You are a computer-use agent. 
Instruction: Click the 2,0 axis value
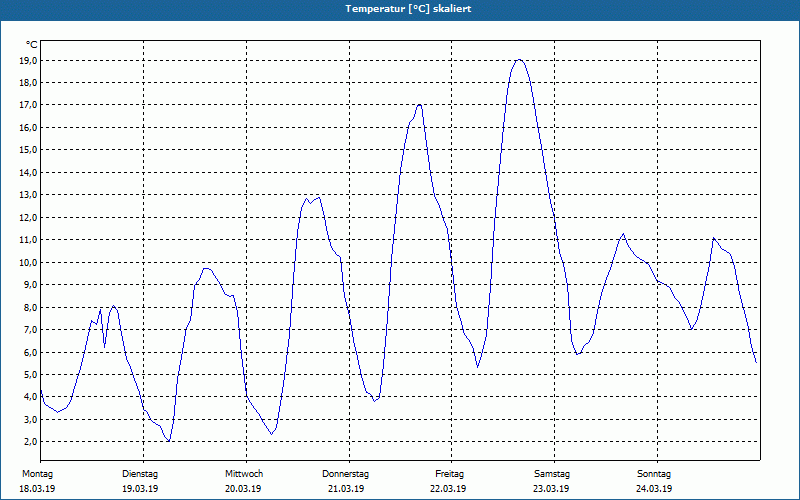point(30,442)
